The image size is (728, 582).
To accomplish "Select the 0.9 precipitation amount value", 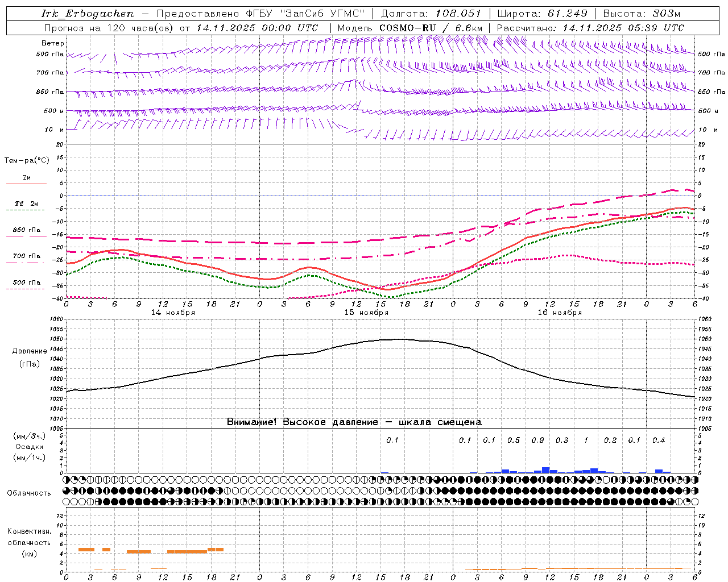I will coord(537,440).
